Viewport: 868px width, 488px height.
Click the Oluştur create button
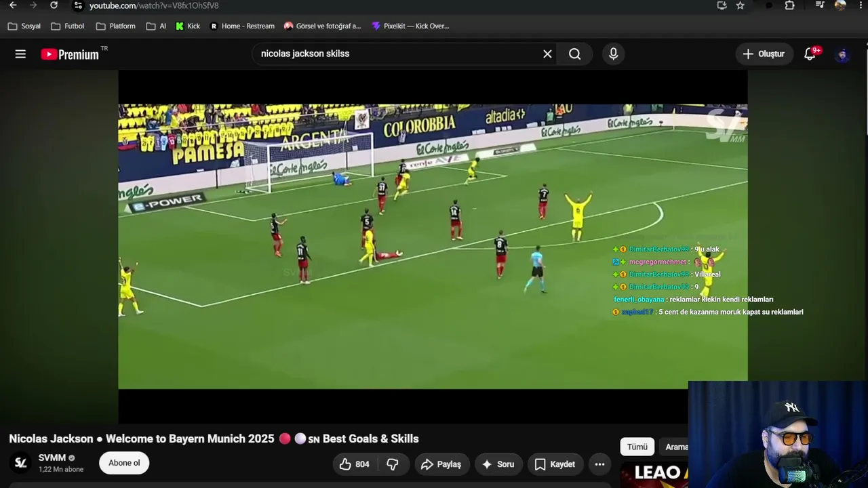click(764, 54)
